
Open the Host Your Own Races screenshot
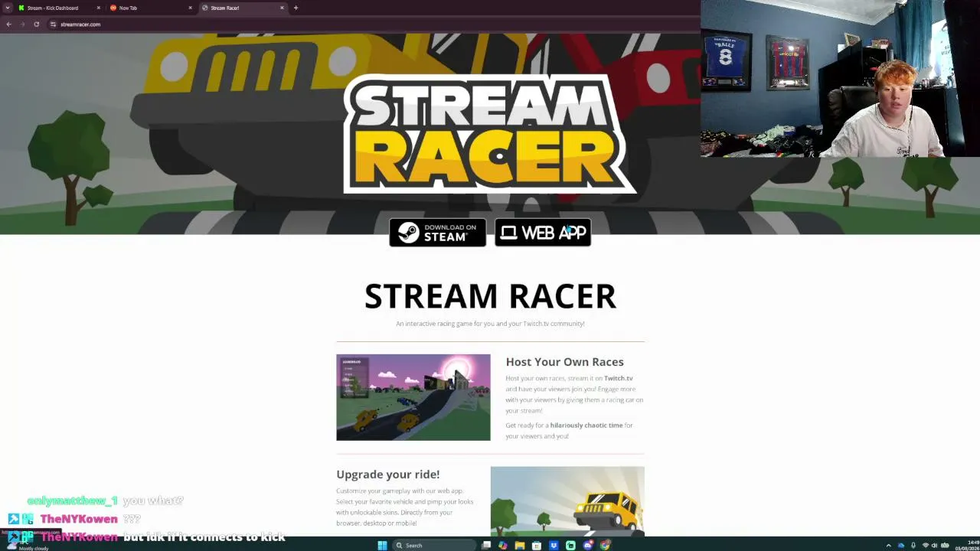(413, 397)
